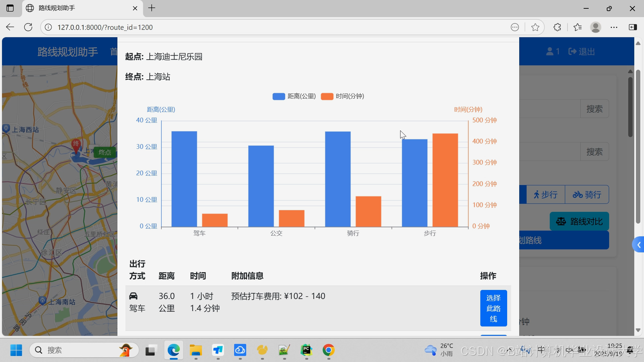Viewport: 644px width, 362px height.
Task: Click the 路线对比 scale icon
Action: (561, 222)
